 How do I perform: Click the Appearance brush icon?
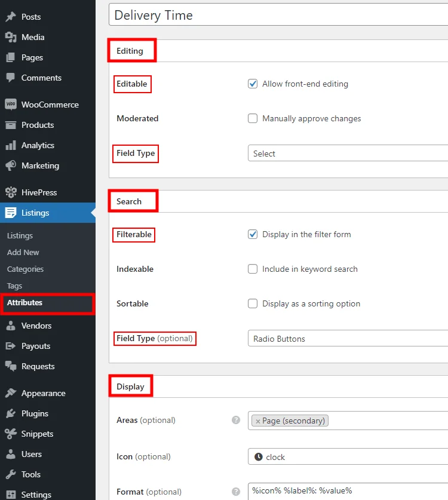click(x=11, y=393)
